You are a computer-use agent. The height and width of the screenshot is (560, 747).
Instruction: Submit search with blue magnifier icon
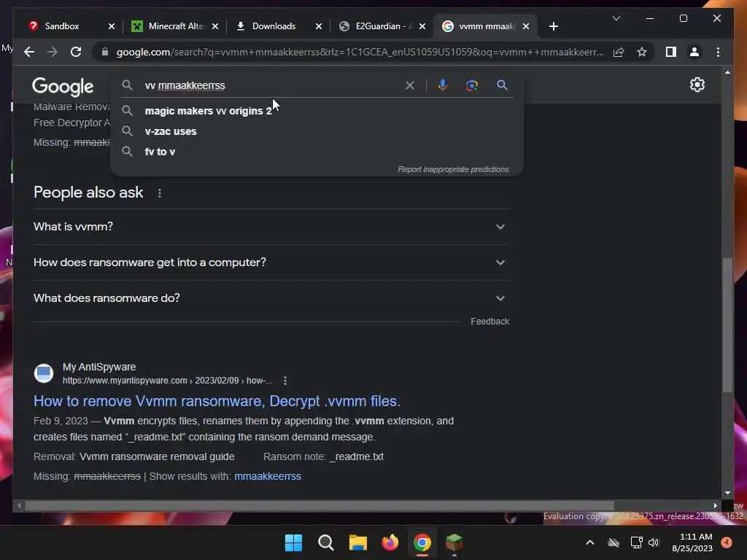(x=502, y=85)
